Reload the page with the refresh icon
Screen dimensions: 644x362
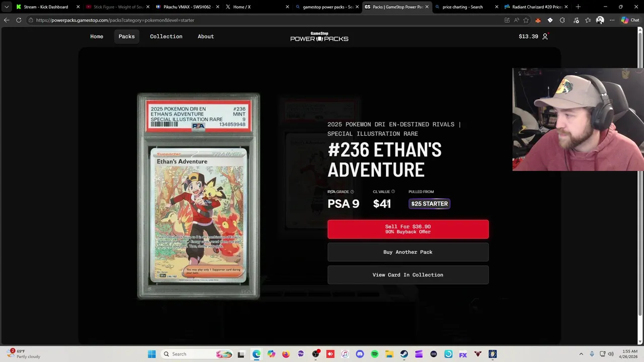pos(19,20)
